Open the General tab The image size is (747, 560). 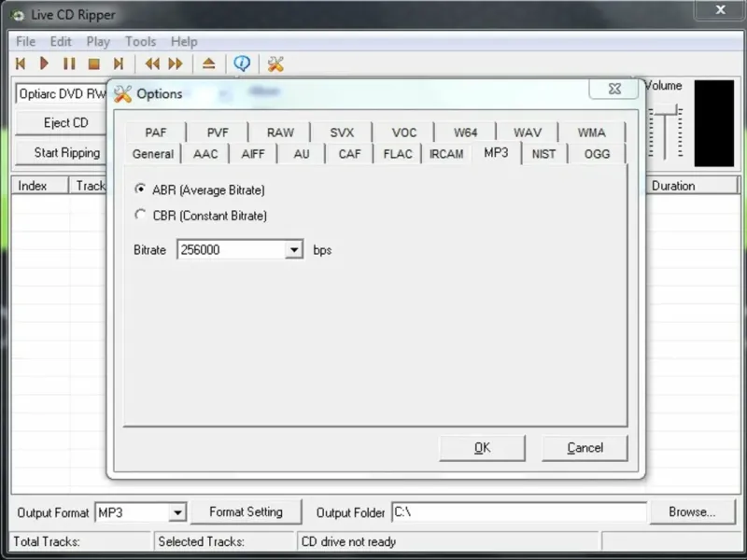pyautogui.click(x=153, y=154)
